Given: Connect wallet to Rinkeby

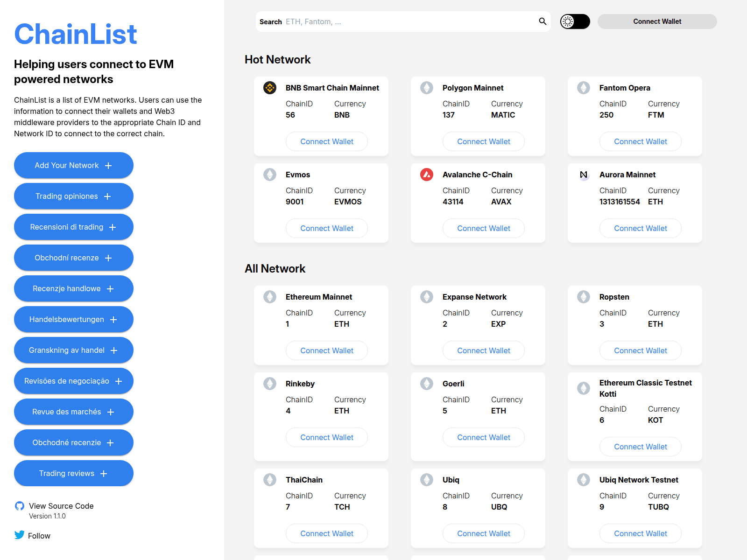Looking at the screenshot, I should (x=327, y=437).
